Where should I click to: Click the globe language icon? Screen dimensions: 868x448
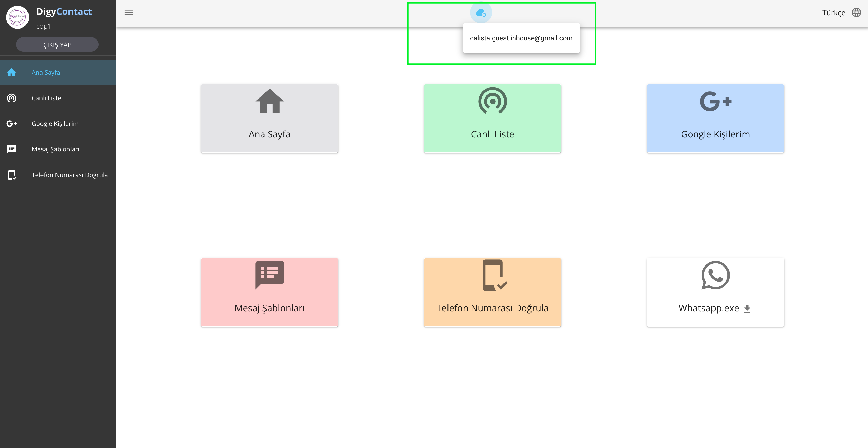point(856,12)
